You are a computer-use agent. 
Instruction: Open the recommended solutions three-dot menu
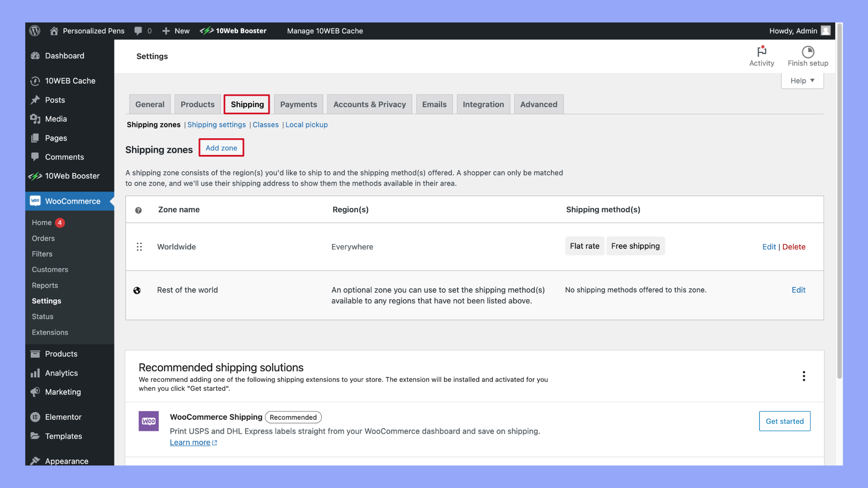(804, 376)
